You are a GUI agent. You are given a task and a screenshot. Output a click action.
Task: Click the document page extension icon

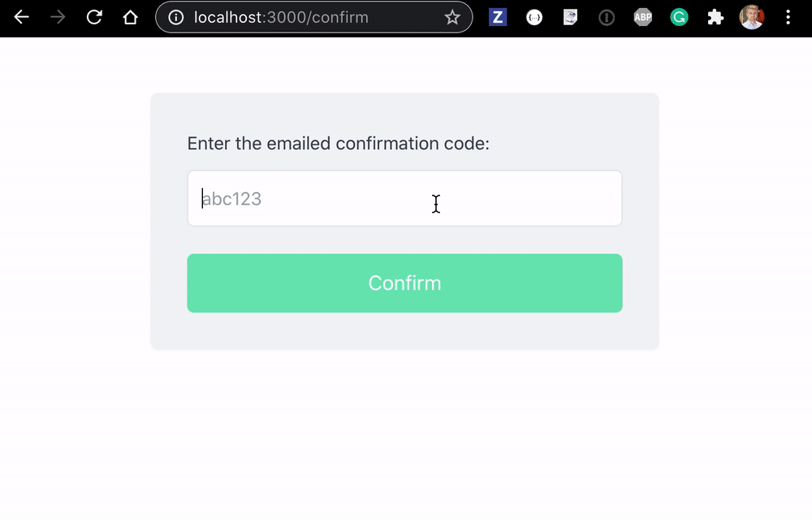coord(570,17)
